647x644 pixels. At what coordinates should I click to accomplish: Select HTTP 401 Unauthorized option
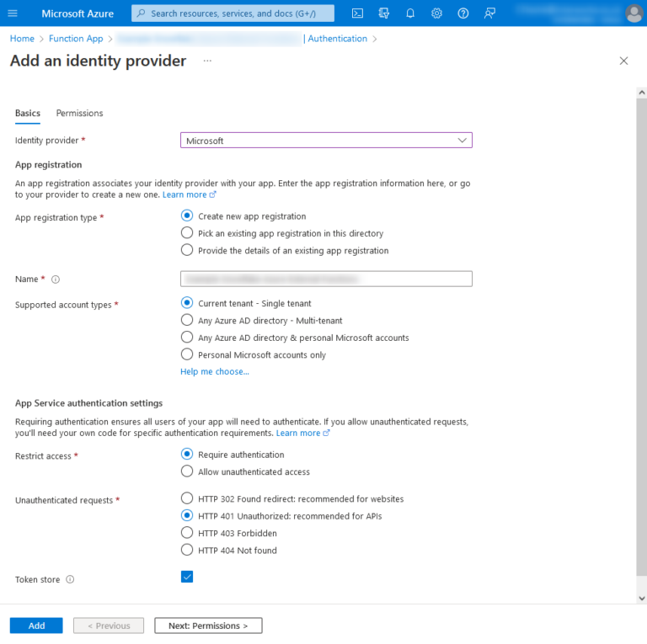pos(187,515)
